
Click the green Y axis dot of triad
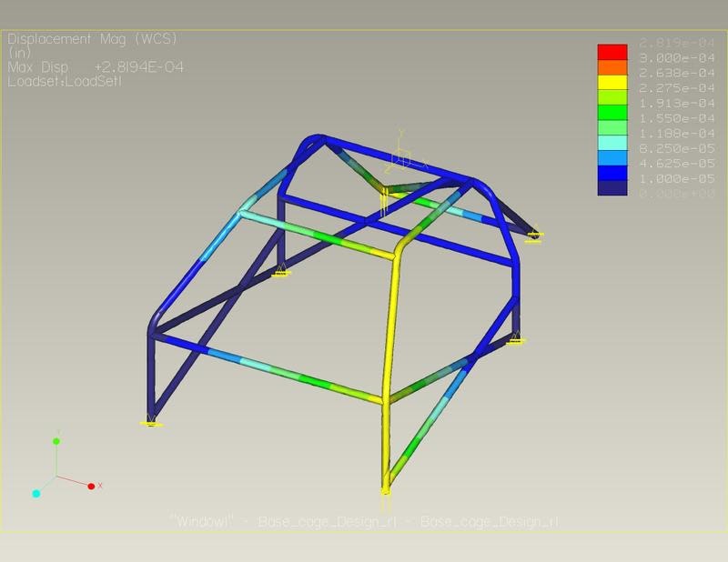click(x=56, y=441)
